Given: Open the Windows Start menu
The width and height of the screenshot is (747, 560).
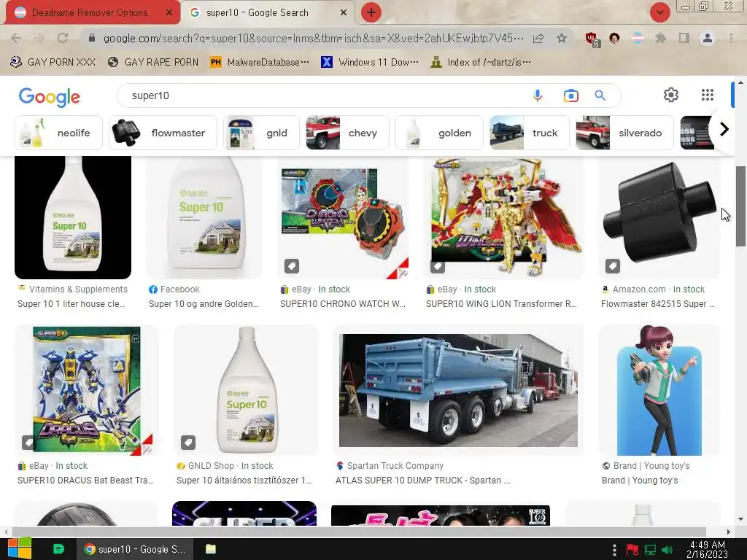Looking at the screenshot, I should point(20,549).
